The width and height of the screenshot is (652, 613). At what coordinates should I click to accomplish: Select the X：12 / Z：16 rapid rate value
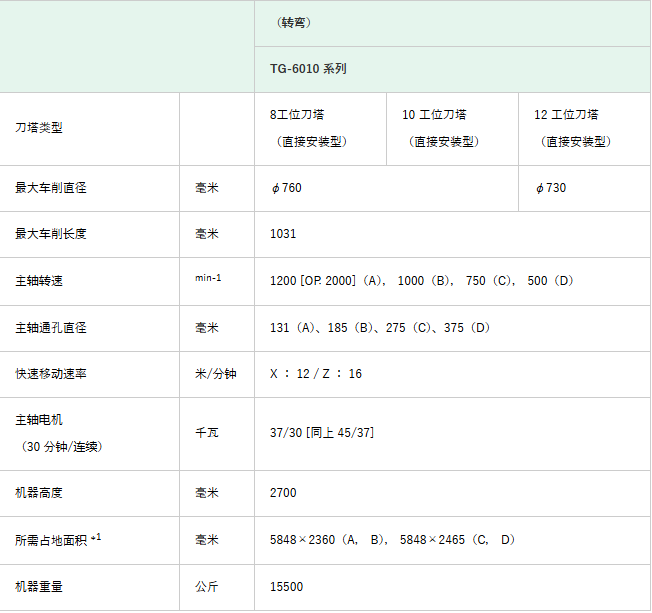pos(316,374)
